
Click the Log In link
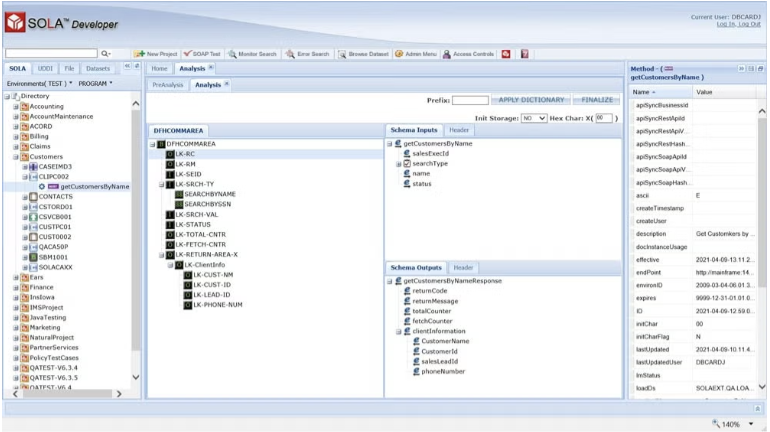[725, 24]
